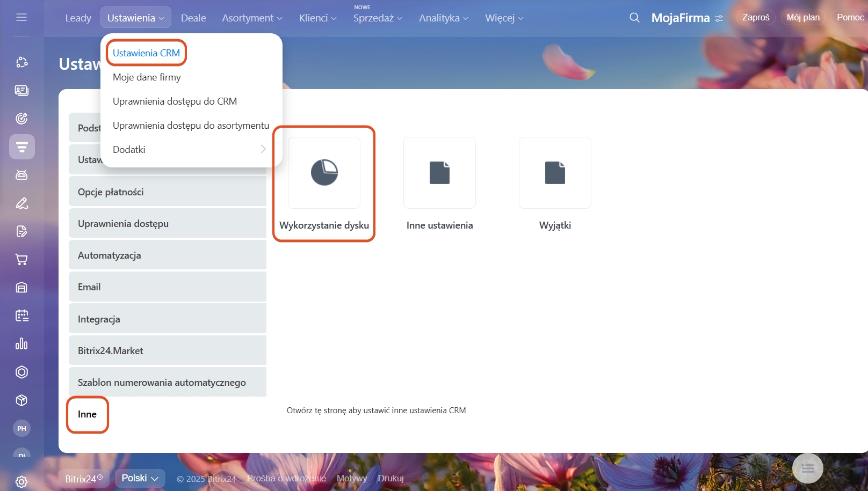
Task: Choose Uprawnienia dostępu do CRM
Action: pos(175,101)
